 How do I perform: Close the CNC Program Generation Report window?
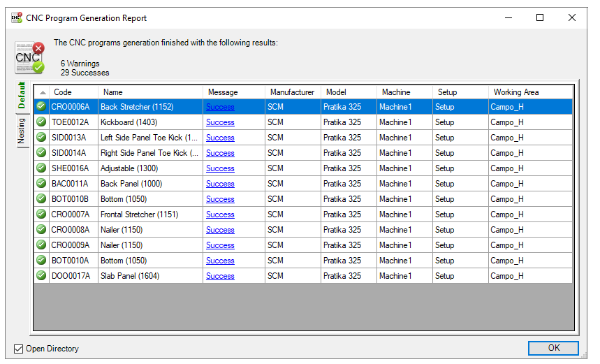point(572,18)
